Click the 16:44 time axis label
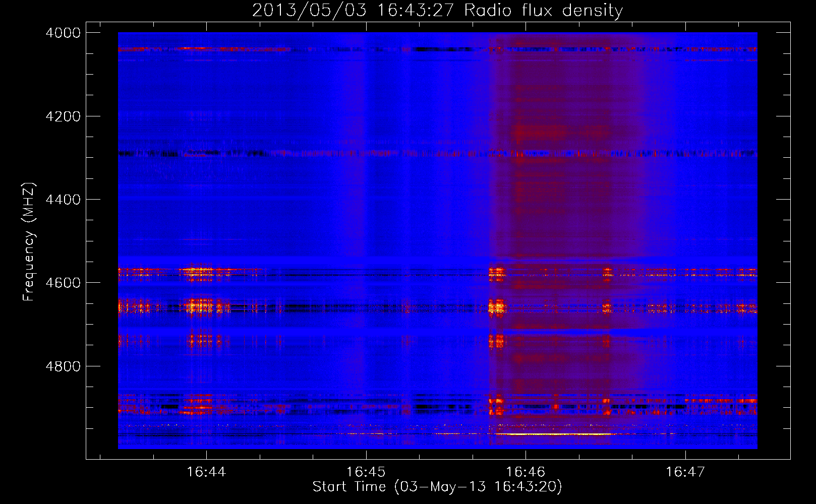816x504 pixels. pos(206,472)
